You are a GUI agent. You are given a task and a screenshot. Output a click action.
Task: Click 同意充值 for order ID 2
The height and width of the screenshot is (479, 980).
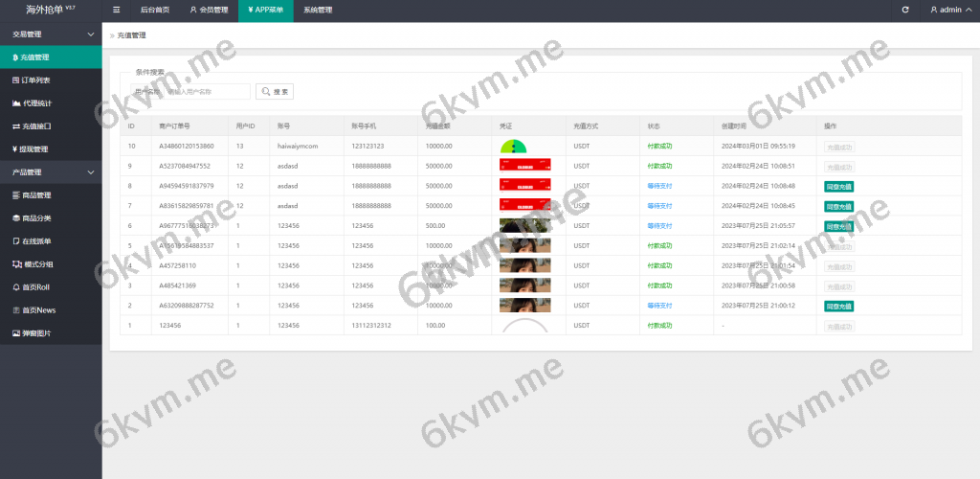[838, 306]
